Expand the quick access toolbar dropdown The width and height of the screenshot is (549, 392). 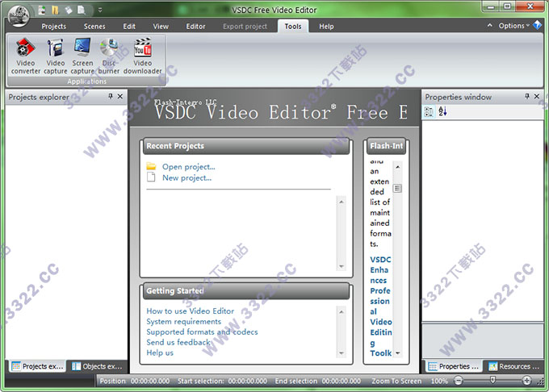tap(100, 10)
